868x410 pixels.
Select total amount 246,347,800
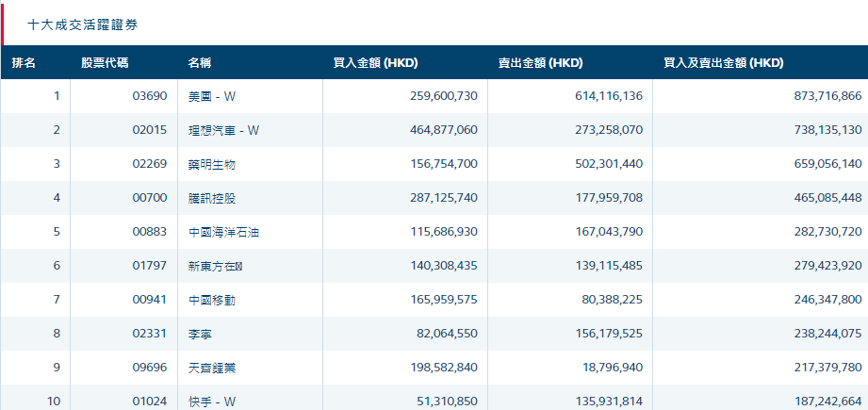(828, 300)
